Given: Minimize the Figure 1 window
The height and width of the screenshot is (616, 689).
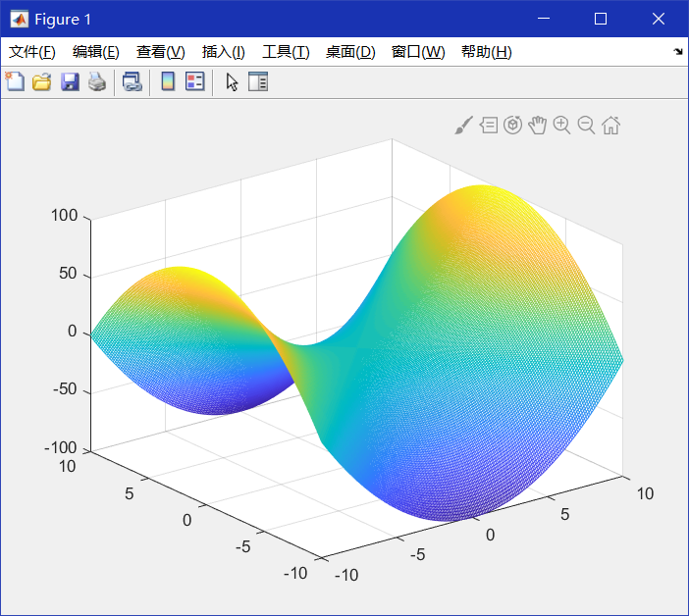Looking at the screenshot, I should (x=544, y=19).
